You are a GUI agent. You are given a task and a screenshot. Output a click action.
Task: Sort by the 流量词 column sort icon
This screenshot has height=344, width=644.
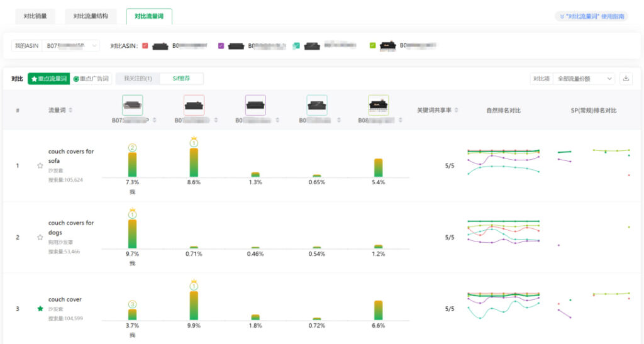click(70, 110)
